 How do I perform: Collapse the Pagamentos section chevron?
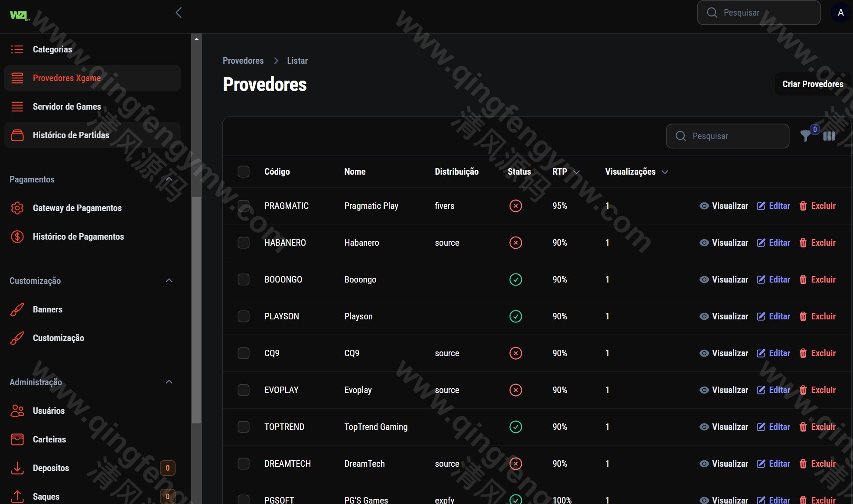tap(169, 179)
